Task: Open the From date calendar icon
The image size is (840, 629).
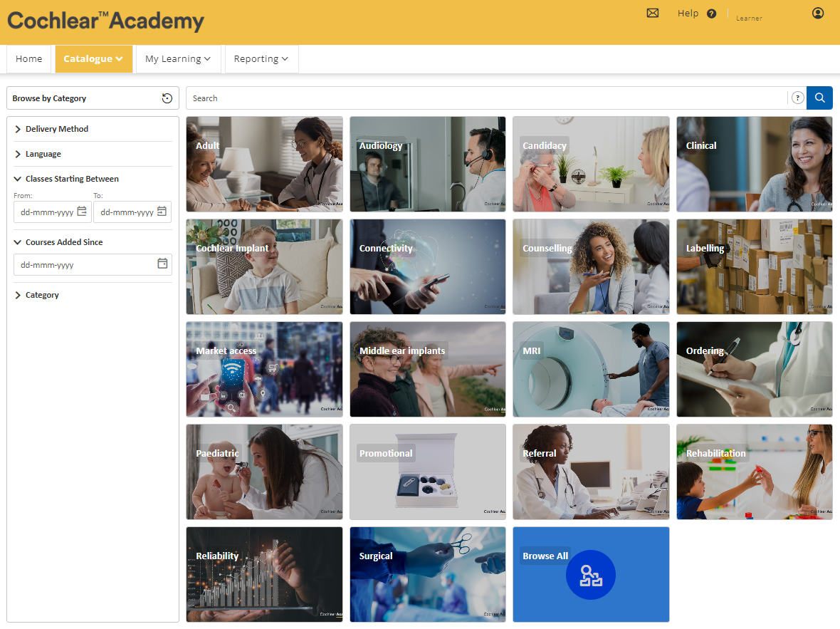Action: click(x=82, y=212)
